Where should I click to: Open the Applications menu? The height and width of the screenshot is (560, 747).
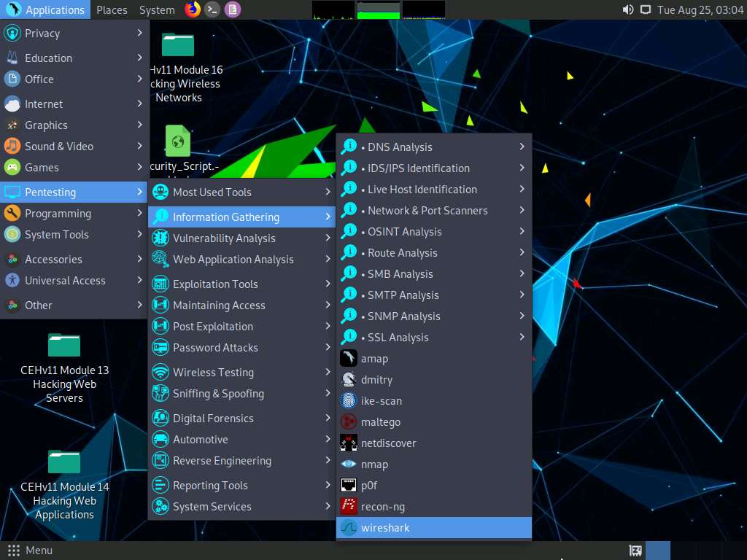[x=45, y=9]
